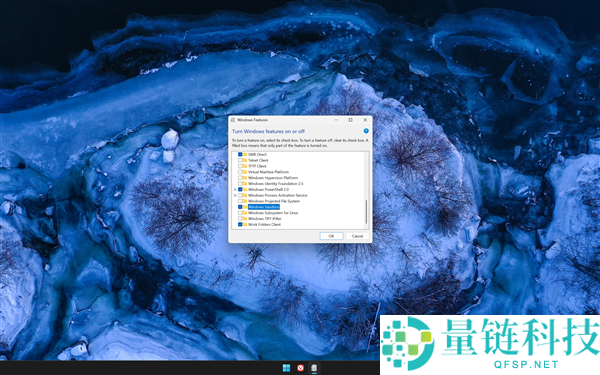Tick the Windows Projected File System checkbox
The width and height of the screenshot is (600, 375).
[x=240, y=201]
